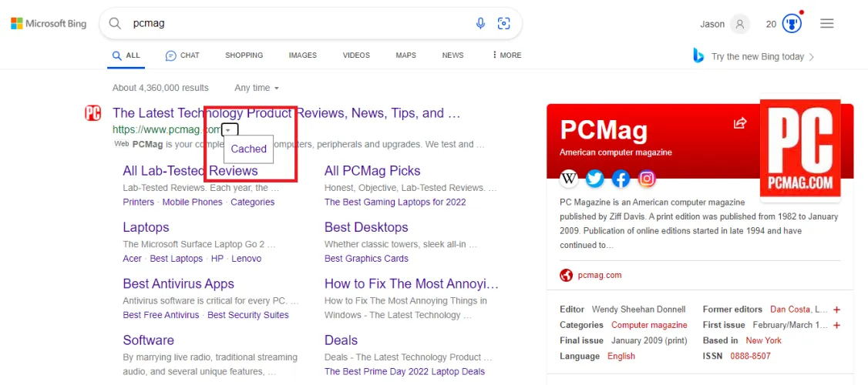Click the share icon in PCMag panel
The height and width of the screenshot is (385, 868).
740,123
